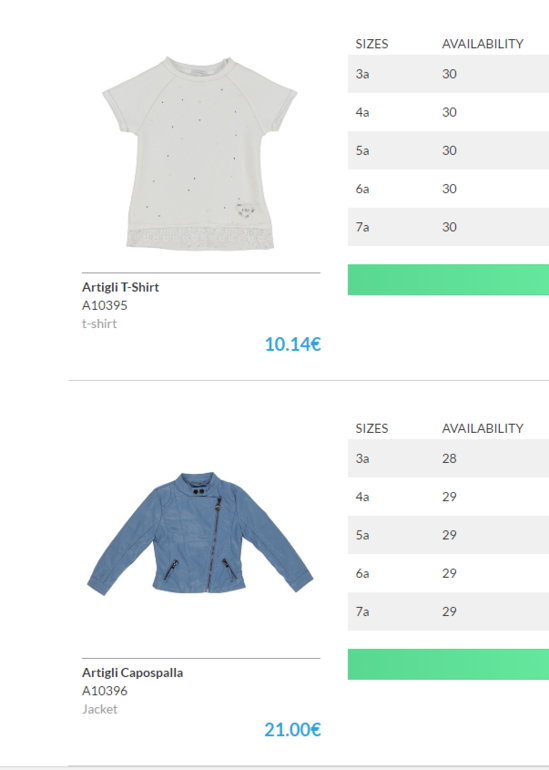Open the blue Artigli jacket product image
Viewport: 549px width, 770px height.
(200, 534)
